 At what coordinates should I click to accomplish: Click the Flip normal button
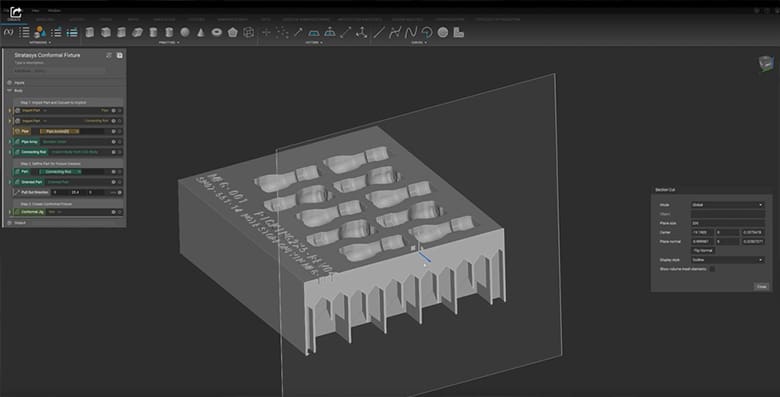703,251
